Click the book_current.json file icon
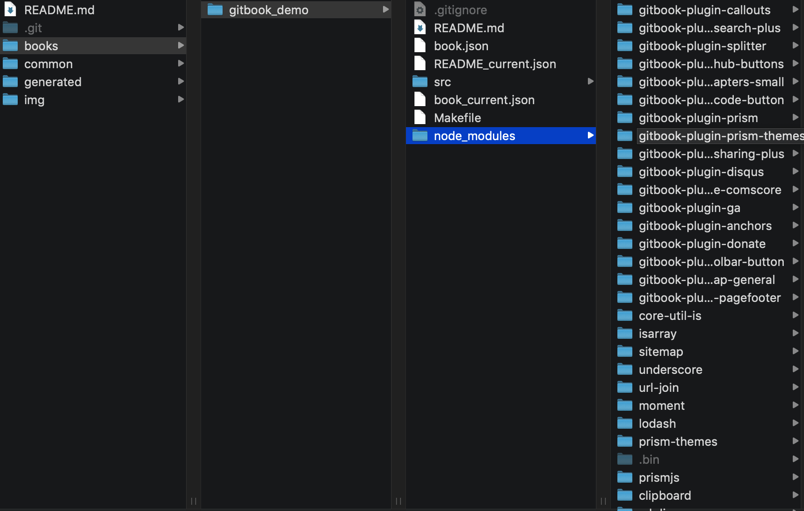804x511 pixels. [420, 99]
